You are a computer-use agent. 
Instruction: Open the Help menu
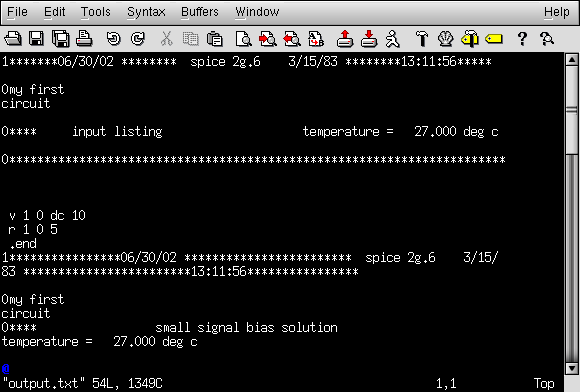coord(557,12)
